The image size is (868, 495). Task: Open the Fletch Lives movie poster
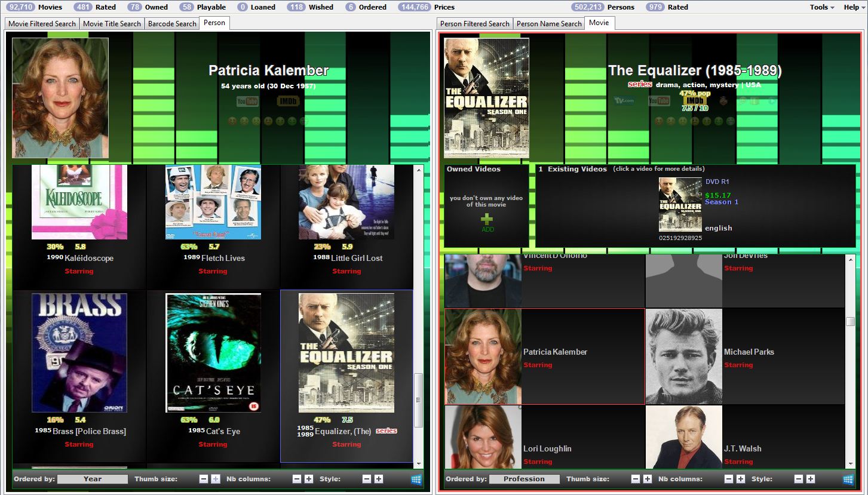[x=213, y=202]
